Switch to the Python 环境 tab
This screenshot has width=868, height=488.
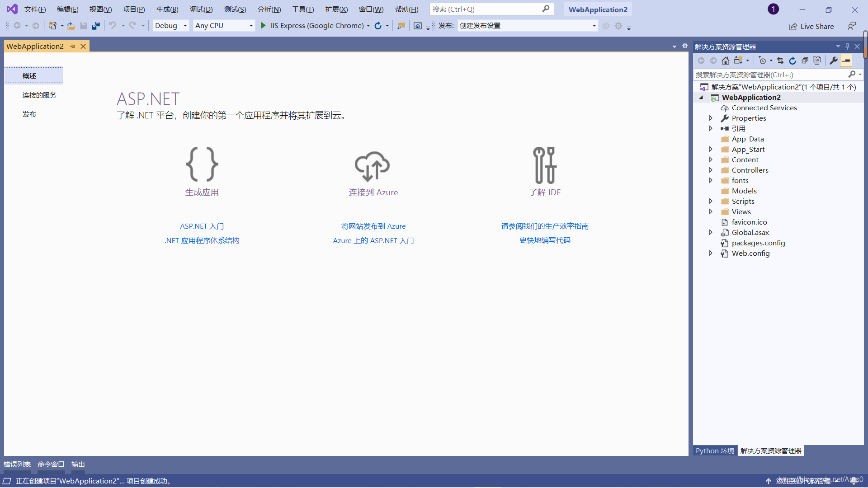[714, 450]
